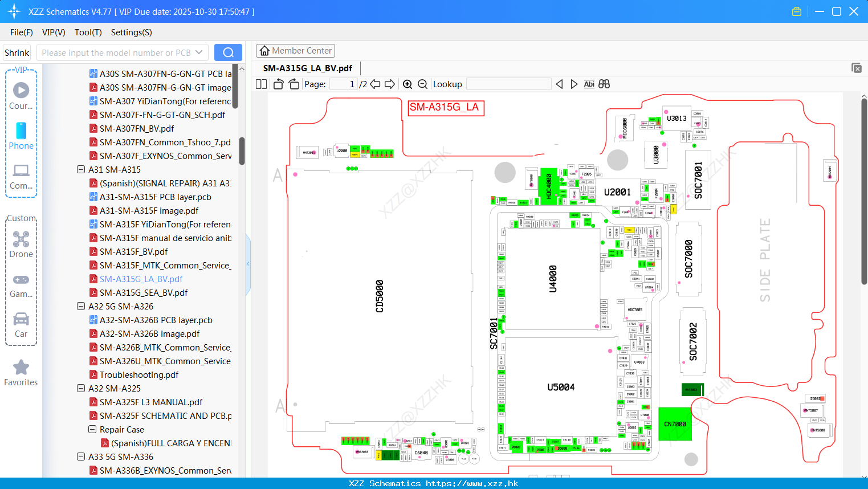Go to next page arrow
868x489 pixels.
click(390, 84)
